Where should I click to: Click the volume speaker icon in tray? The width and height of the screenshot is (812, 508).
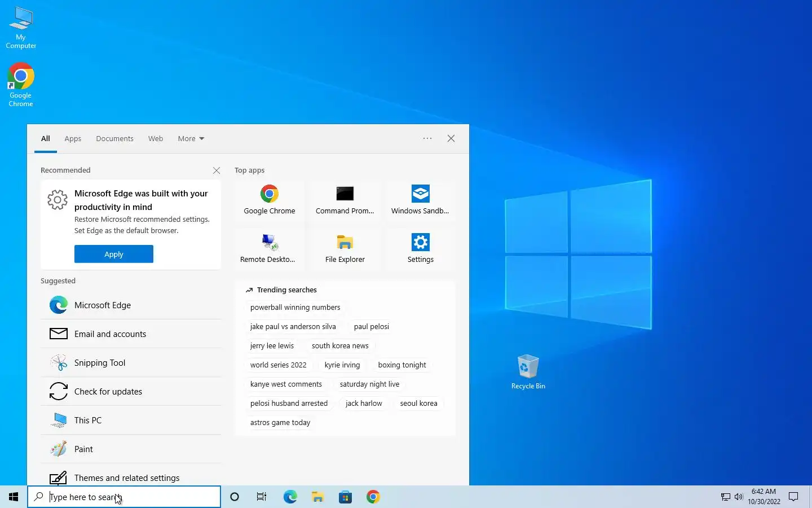(x=739, y=497)
